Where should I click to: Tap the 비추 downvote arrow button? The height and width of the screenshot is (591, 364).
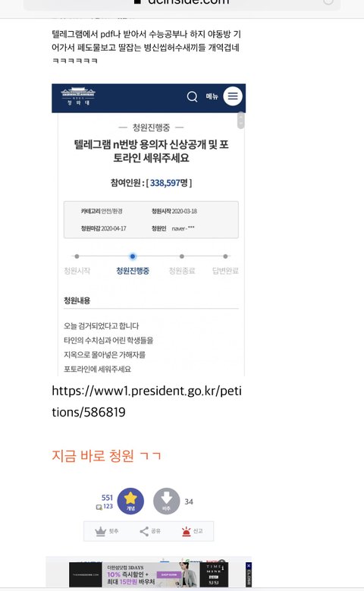[166, 501]
